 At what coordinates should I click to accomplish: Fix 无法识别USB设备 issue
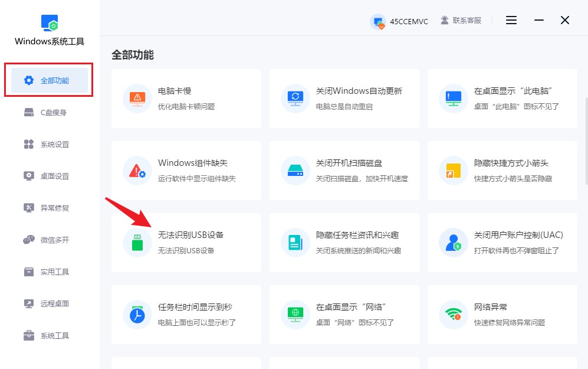(186, 242)
